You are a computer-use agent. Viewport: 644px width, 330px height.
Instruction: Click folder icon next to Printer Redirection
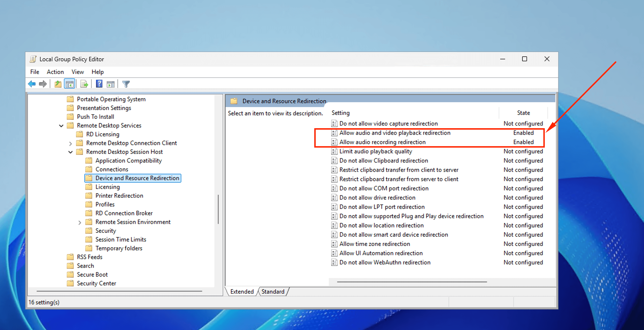tap(89, 195)
